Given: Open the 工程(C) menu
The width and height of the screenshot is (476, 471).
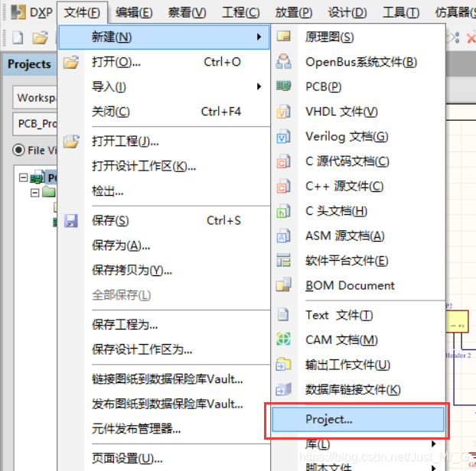Looking at the screenshot, I should 241,12.
